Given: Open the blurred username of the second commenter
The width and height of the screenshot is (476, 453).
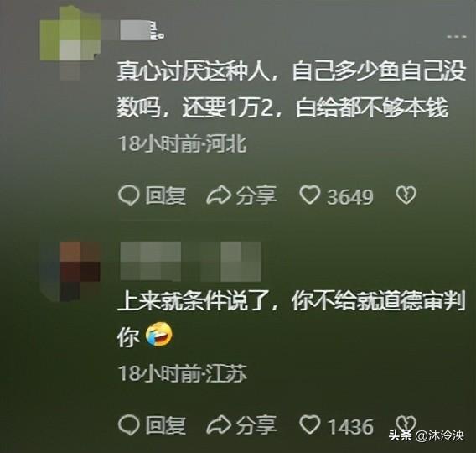Looking at the screenshot, I should point(190,261).
